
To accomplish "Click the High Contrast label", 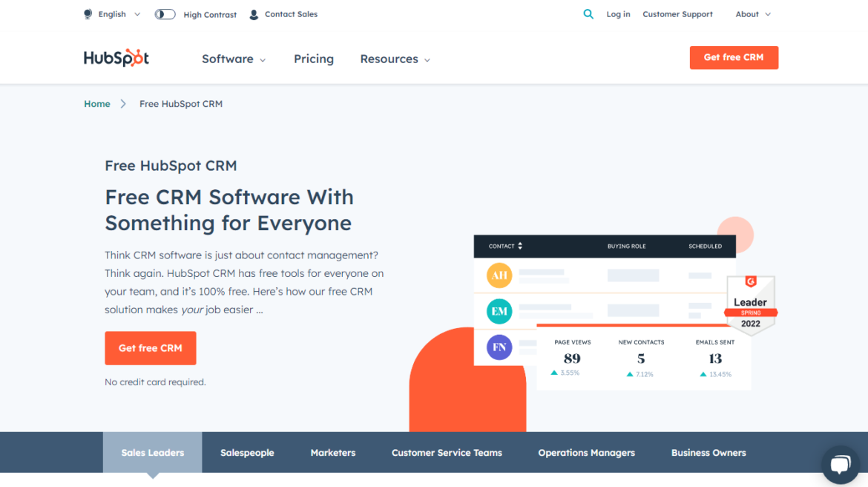I will coord(210,15).
